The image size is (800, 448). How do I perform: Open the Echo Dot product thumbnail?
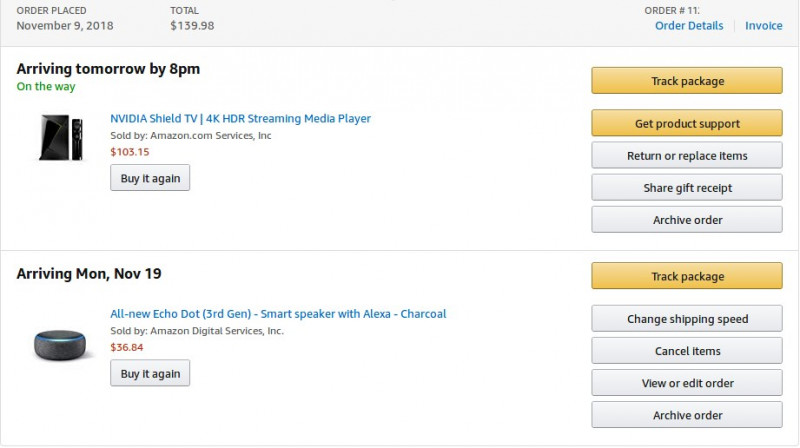(60, 345)
